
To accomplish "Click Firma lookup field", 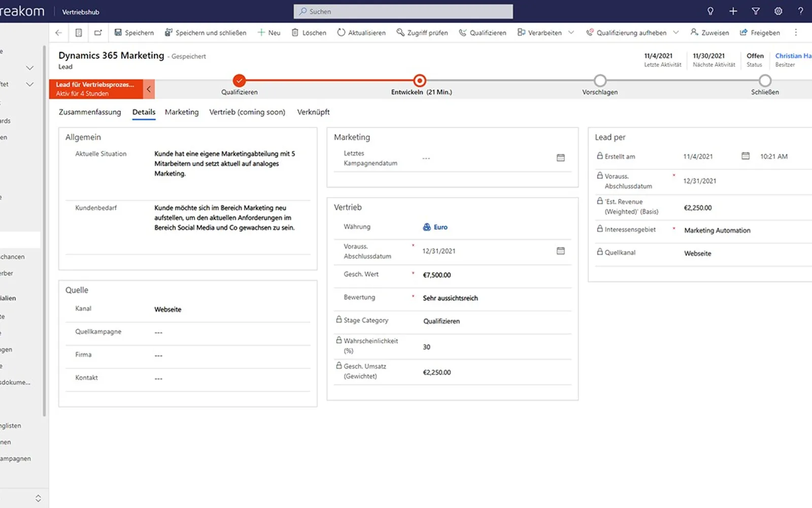I will pyautogui.click(x=231, y=355).
